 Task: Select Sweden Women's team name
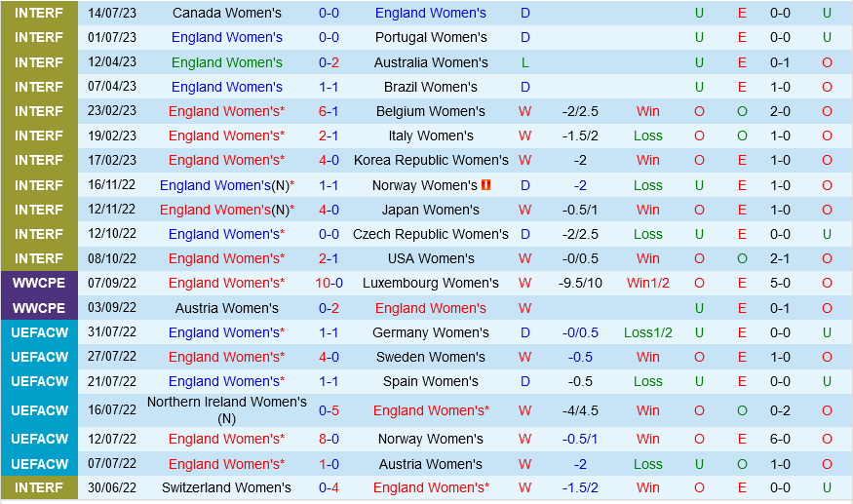[x=431, y=357]
